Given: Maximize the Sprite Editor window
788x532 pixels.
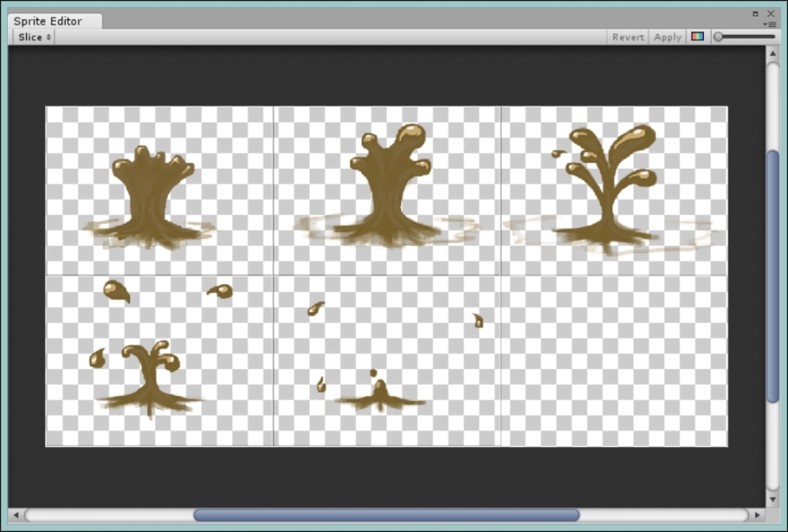Looking at the screenshot, I should (x=756, y=14).
